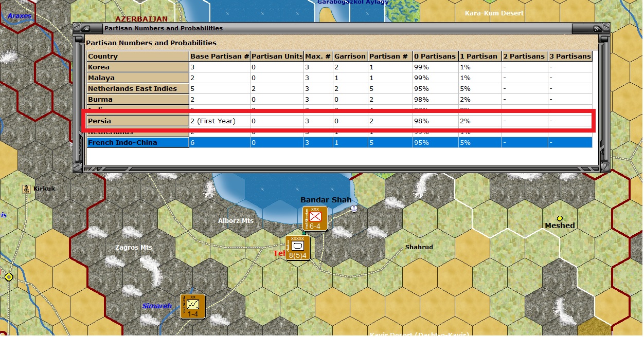Image resolution: width=644 pixels, height=337 pixels.
Task: Click the Kara-Kum Desert label
Action: pyautogui.click(x=494, y=13)
